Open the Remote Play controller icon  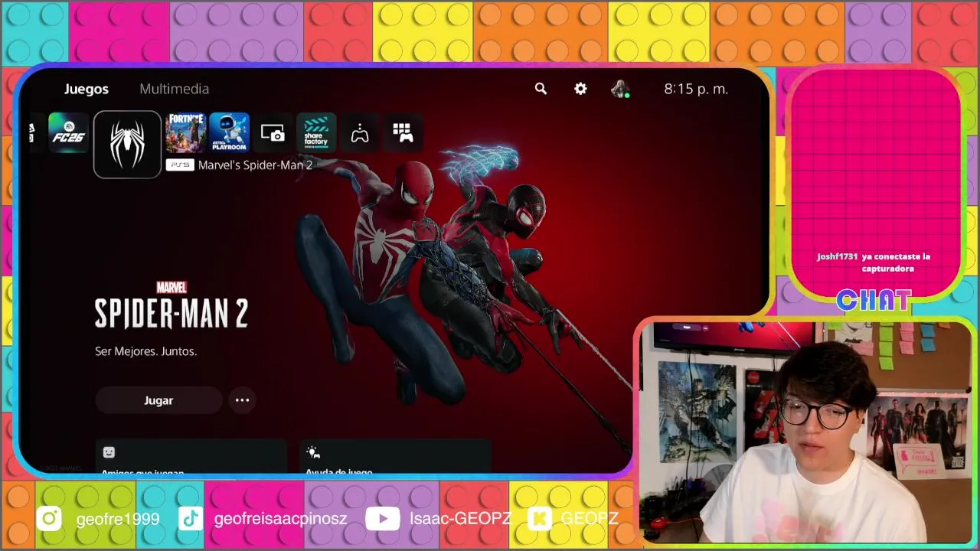click(360, 133)
